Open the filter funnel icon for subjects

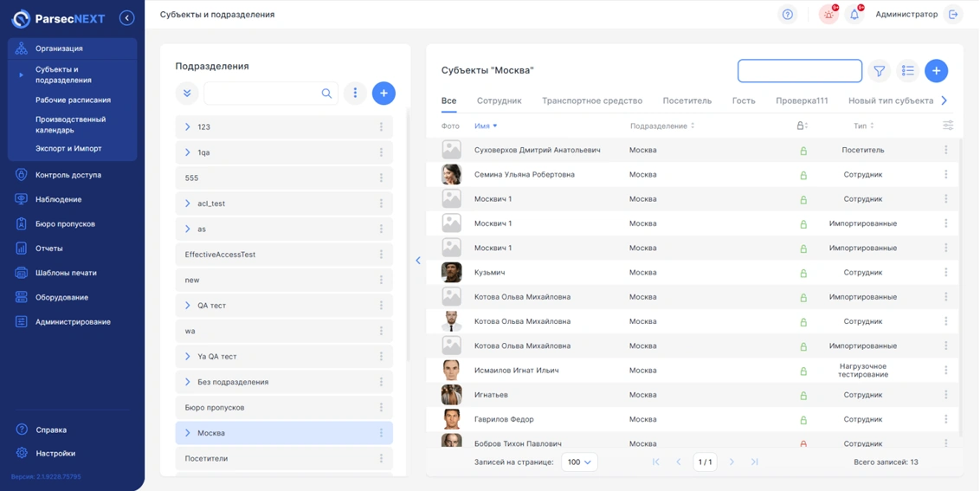(x=879, y=71)
